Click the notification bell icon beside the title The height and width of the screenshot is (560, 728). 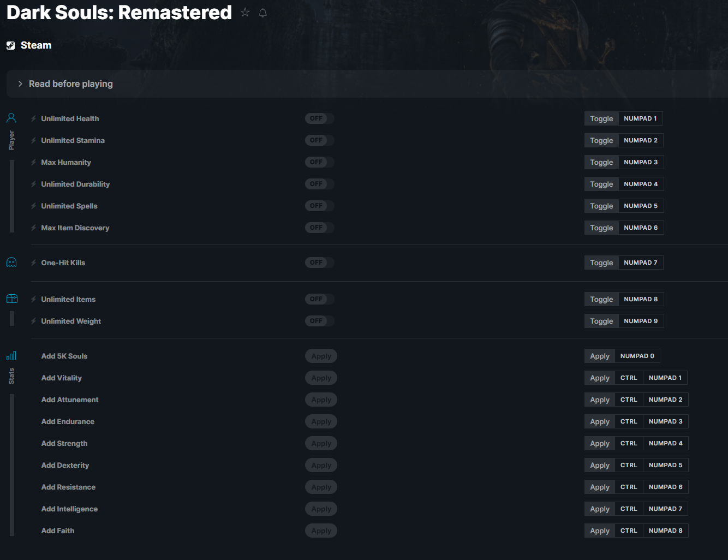pos(262,13)
